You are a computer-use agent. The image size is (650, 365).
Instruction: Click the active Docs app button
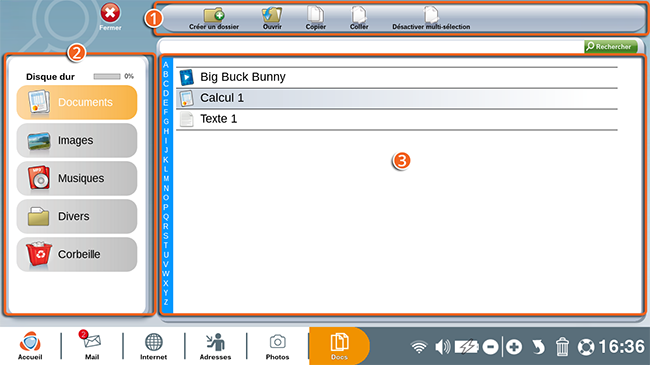coord(339,346)
